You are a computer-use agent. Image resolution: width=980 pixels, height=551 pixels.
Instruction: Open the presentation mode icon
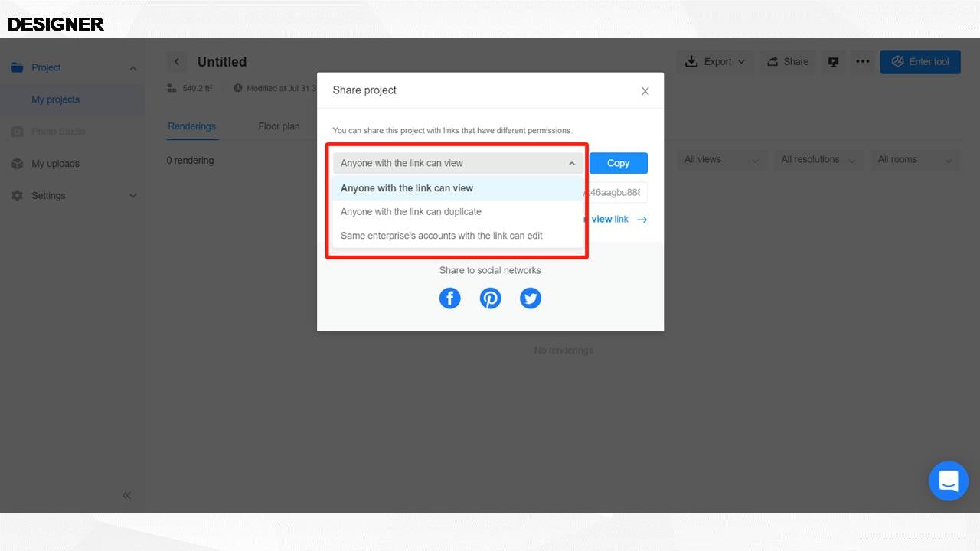tap(833, 62)
